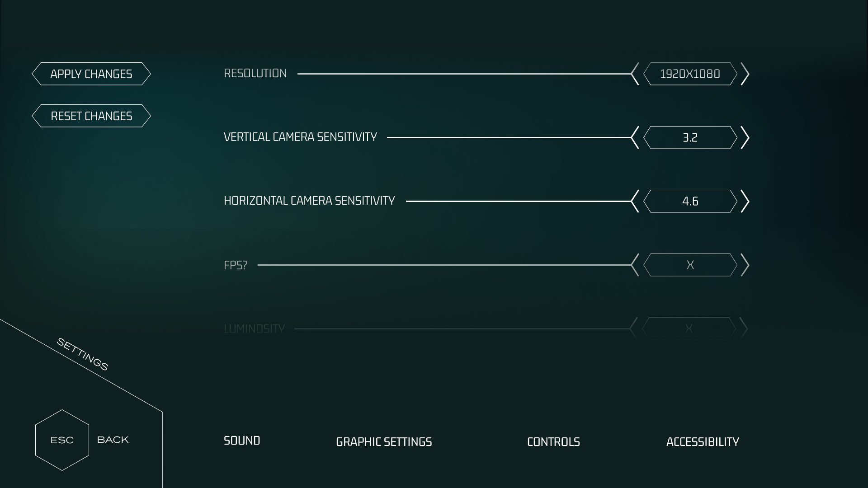
Task: Click the 3.2 vertical sensitivity value box
Action: coord(690,137)
